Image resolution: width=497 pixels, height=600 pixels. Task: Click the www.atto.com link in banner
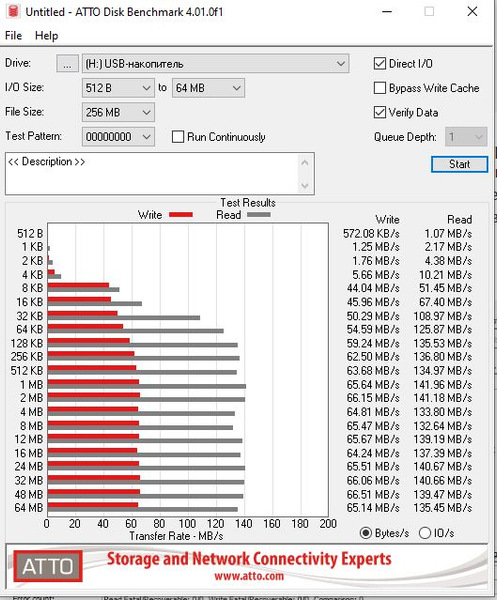click(x=249, y=576)
